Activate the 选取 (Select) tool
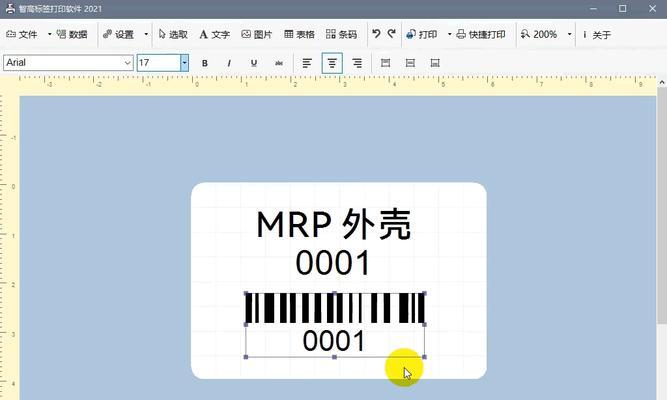This screenshot has width=667, height=400. pyautogui.click(x=173, y=34)
